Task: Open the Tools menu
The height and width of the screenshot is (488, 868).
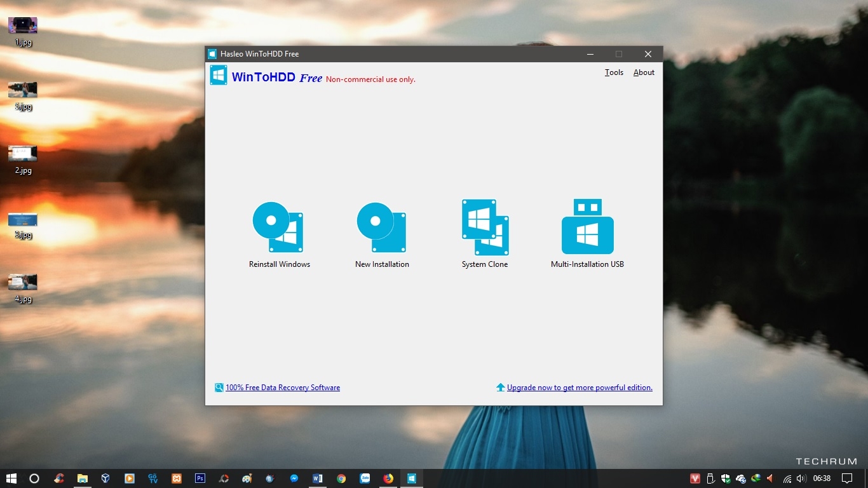Action: pos(614,72)
